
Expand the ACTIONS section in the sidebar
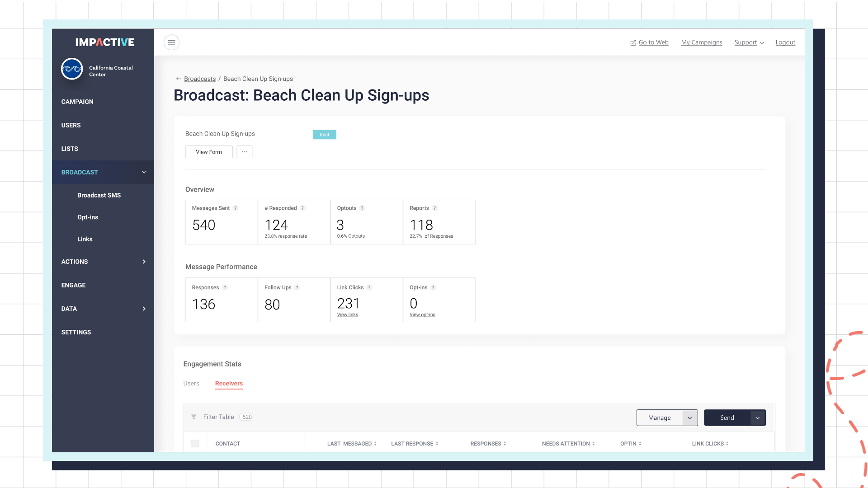click(x=144, y=262)
